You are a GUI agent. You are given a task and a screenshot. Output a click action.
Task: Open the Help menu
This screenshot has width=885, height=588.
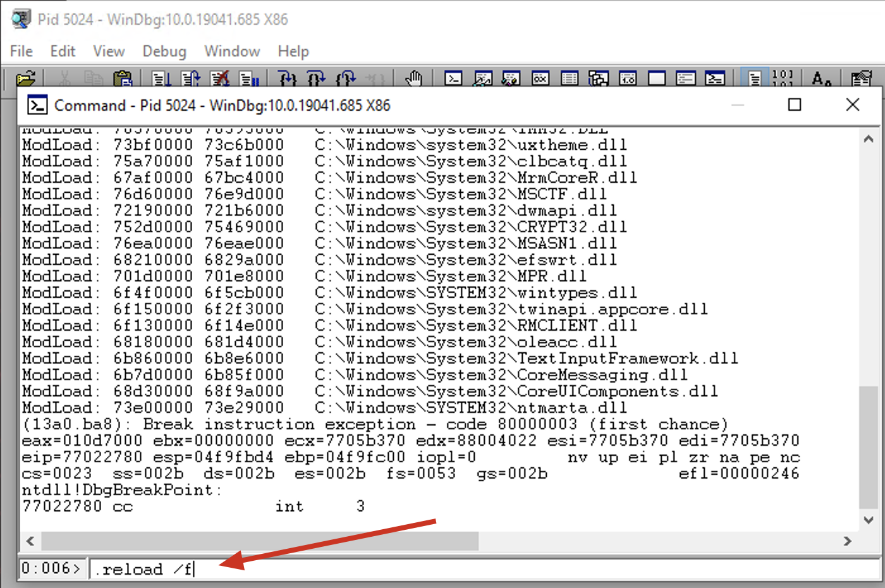click(x=293, y=51)
